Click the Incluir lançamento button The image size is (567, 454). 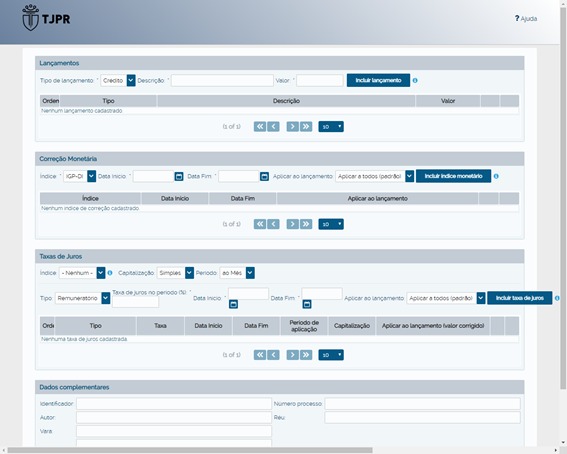point(378,80)
